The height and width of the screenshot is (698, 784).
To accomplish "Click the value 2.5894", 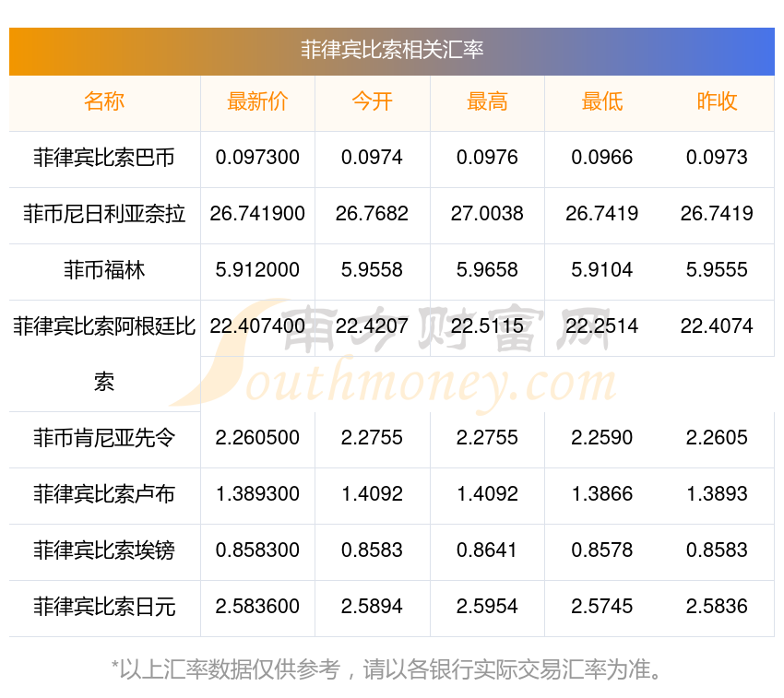I will click(x=372, y=607).
